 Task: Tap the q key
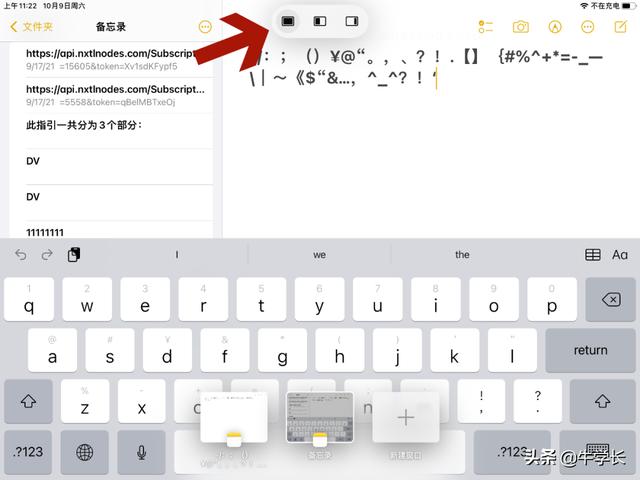pos(29,300)
